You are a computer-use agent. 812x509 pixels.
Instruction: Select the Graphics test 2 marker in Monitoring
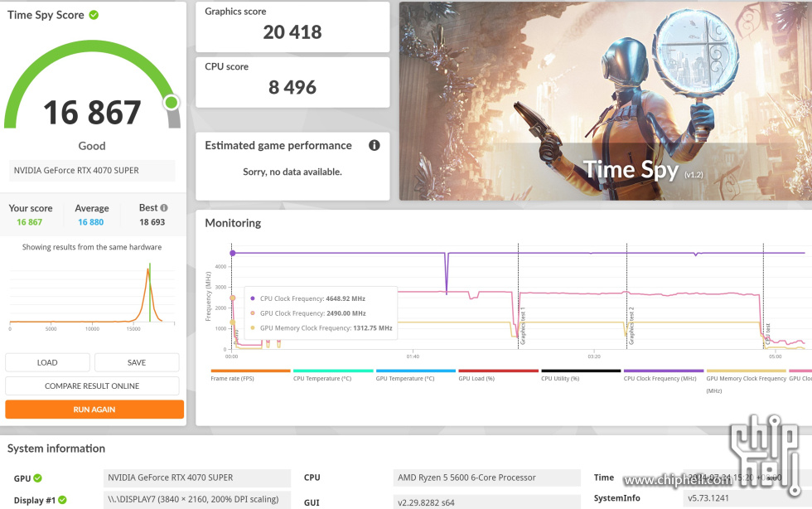tap(631, 327)
